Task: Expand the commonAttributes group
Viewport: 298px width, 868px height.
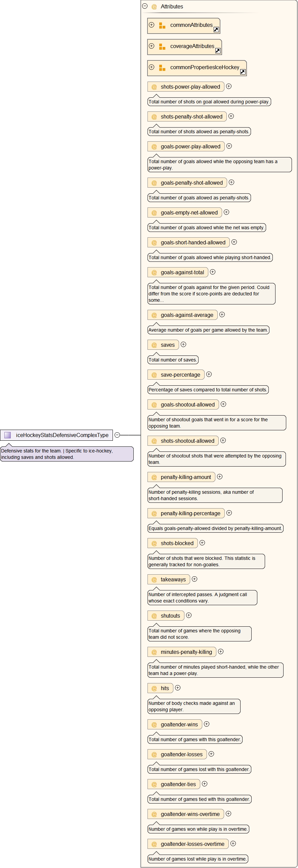Action: (x=152, y=25)
